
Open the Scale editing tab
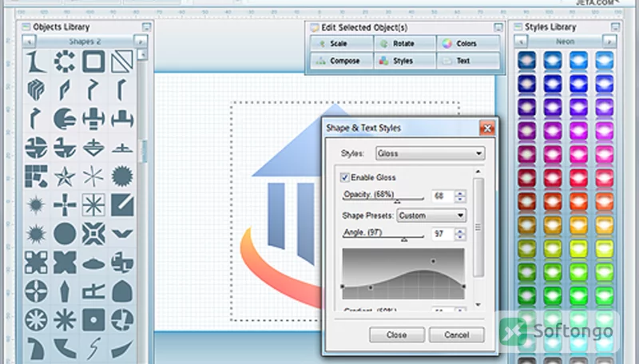pyautogui.click(x=342, y=44)
